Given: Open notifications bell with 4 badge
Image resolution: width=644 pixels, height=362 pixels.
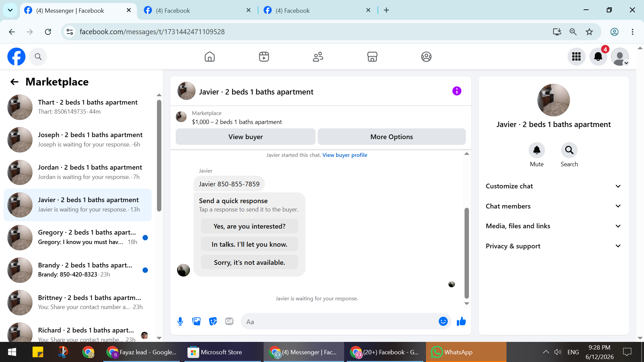Looking at the screenshot, I should (598, 57).
